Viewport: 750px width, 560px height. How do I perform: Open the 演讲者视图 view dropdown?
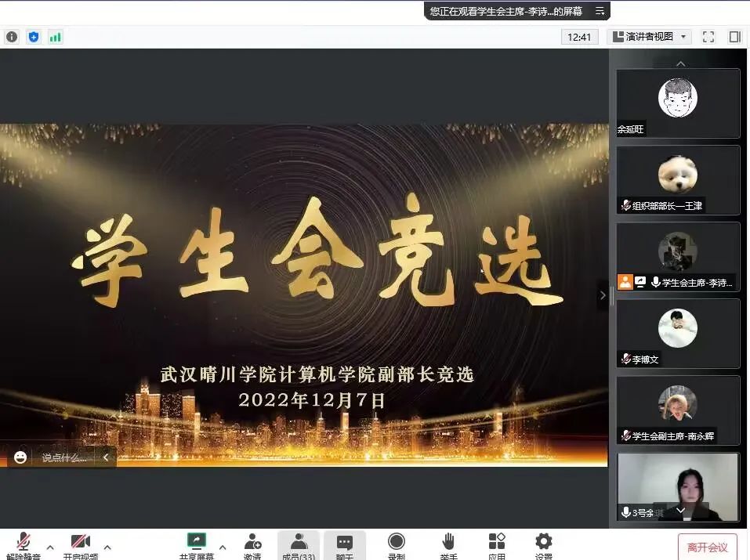pyautogui.click(x=649, y=37)
